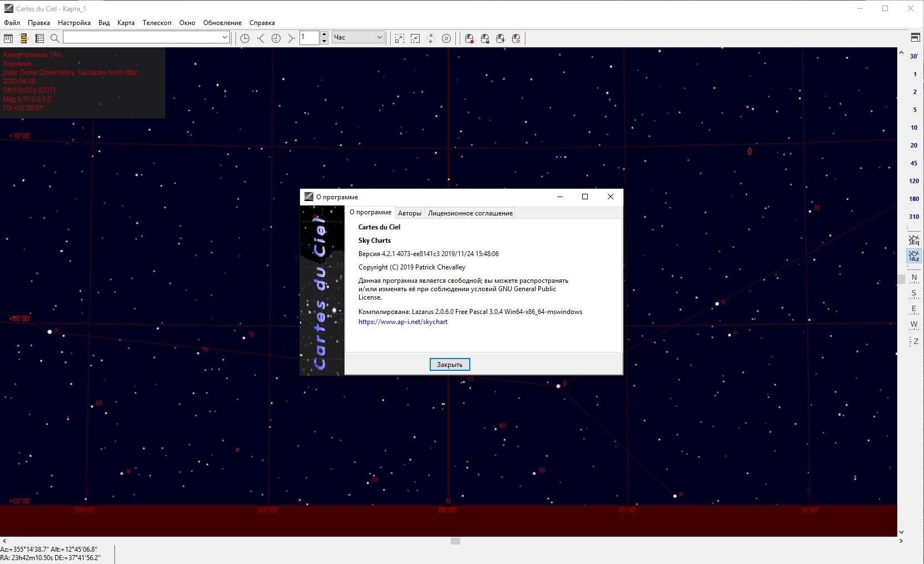Decrease time step with down spinner

[324, 41]
